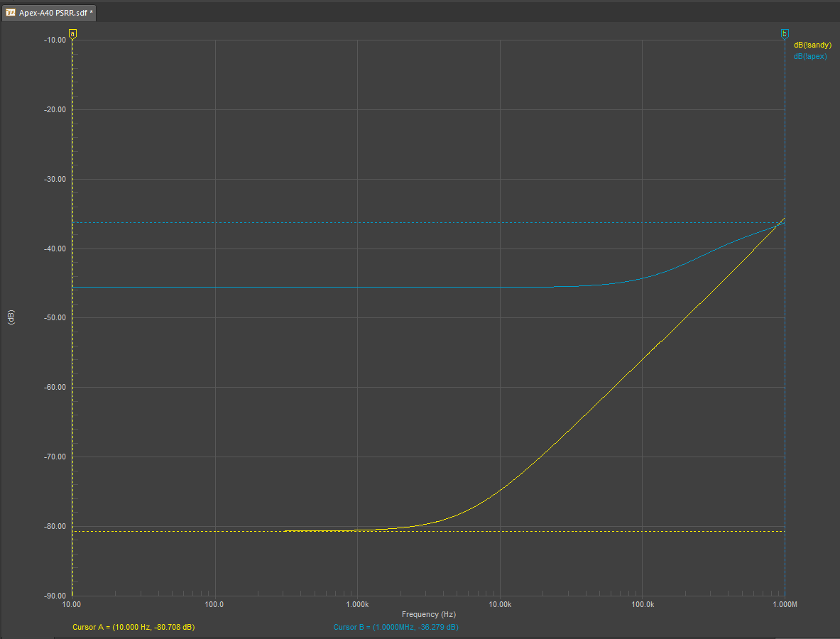Click the dB(!sandy) legend label
The width and height of the screenshot is (840, 639).
tap(812, 45)
